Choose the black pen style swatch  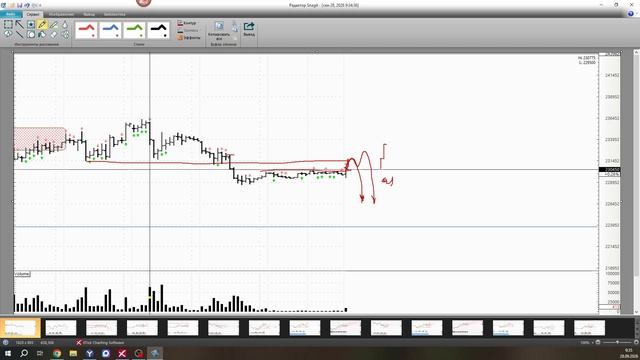point(159,30)
